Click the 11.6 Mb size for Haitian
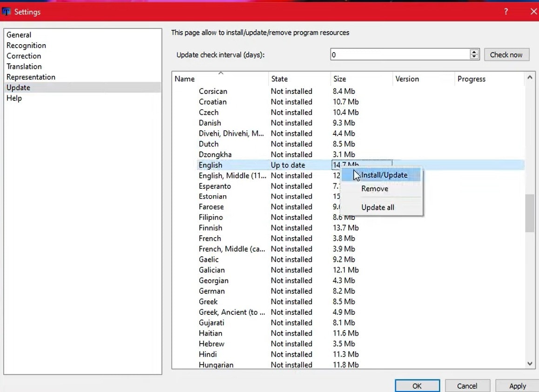539x392 pixels. coord(346,333)
